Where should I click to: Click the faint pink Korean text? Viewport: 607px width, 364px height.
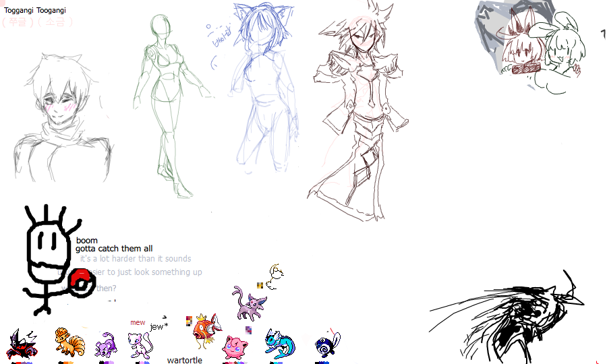[x=37, y=22]
